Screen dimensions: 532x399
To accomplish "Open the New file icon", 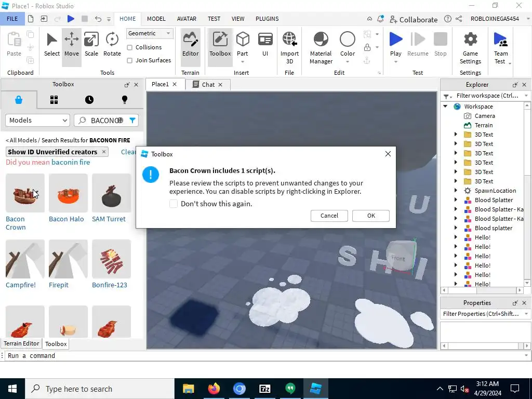I will tap(31, 19).
